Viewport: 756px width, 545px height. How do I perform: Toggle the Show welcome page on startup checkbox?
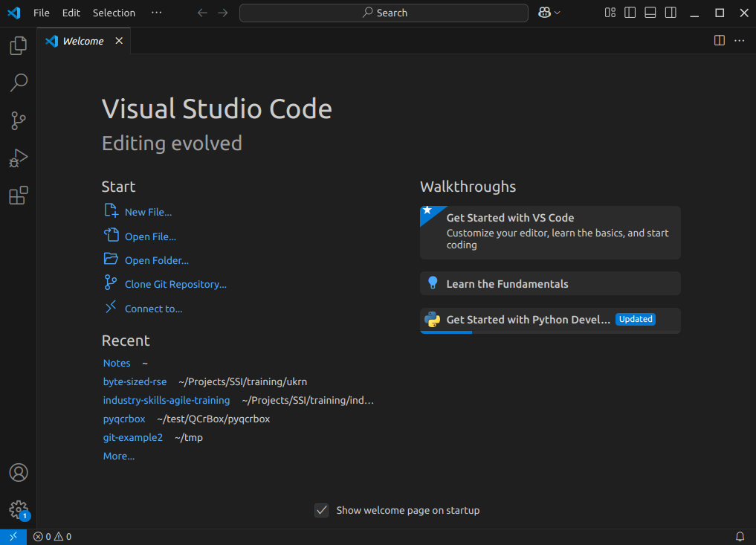[x=321, y=510]
